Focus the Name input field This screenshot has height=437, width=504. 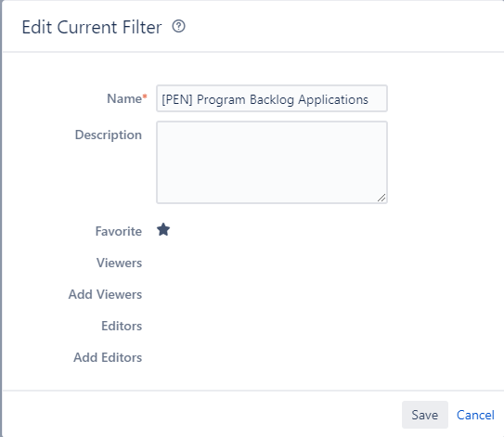272,98
